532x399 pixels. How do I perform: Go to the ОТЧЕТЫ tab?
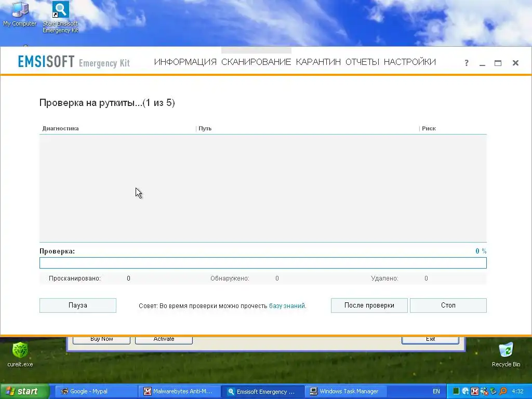pyautogui.click(x=362, y=62)
